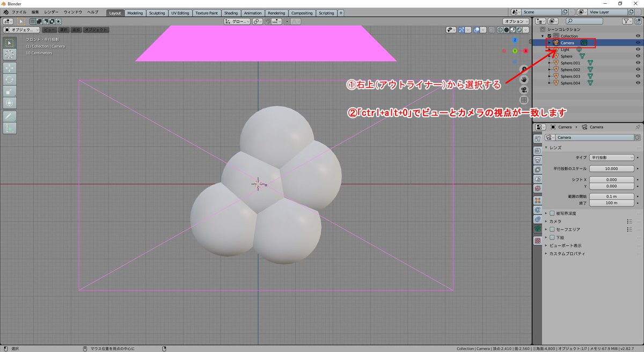Select the Select Box tool
Image resolution: width=644 pixels, height=352 pixels.
(x=10, y=42)
